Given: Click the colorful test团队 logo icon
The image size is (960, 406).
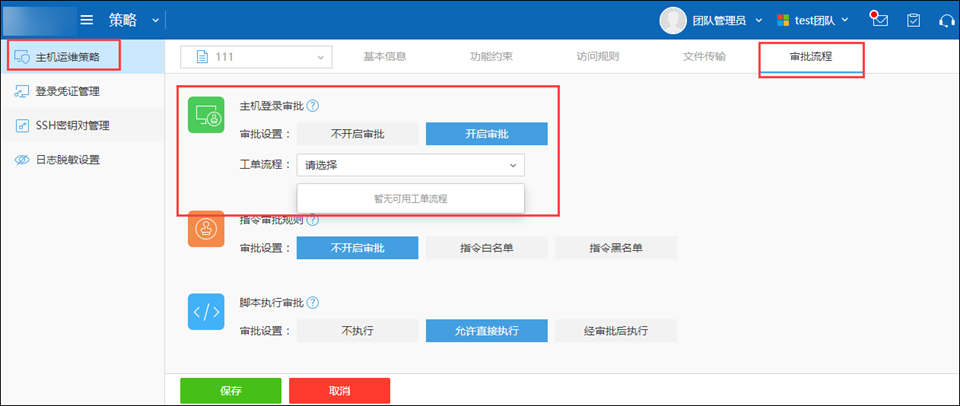Looking at the screenshot, I should pyautogui.click(x=782, y=21).
